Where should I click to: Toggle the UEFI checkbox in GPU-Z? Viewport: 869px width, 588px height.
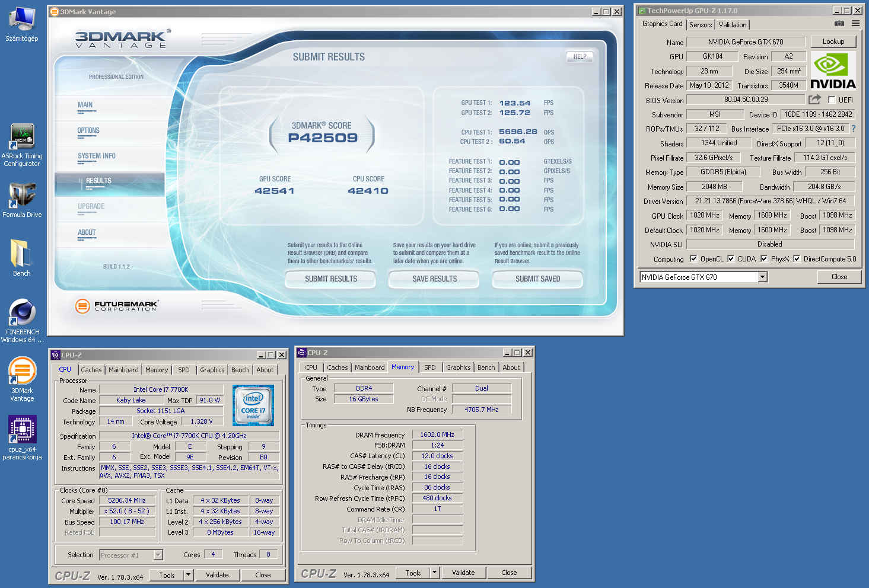832,100
